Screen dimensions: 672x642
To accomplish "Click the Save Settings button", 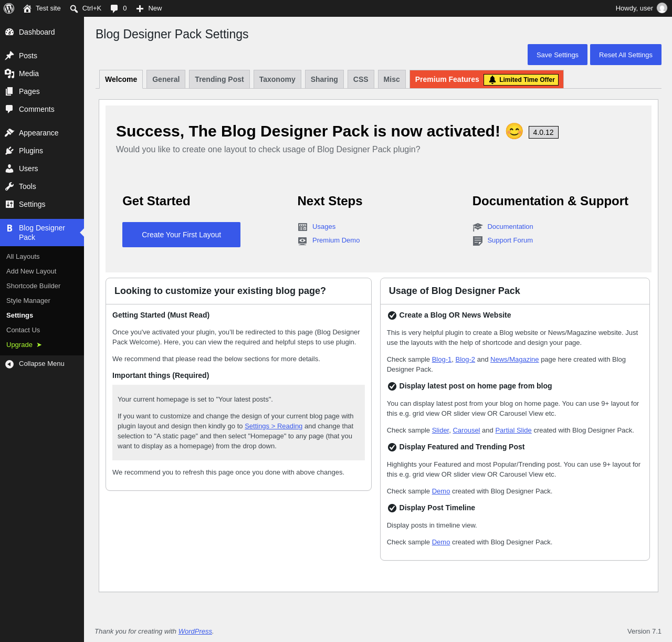I will click(x=558, y=55).
